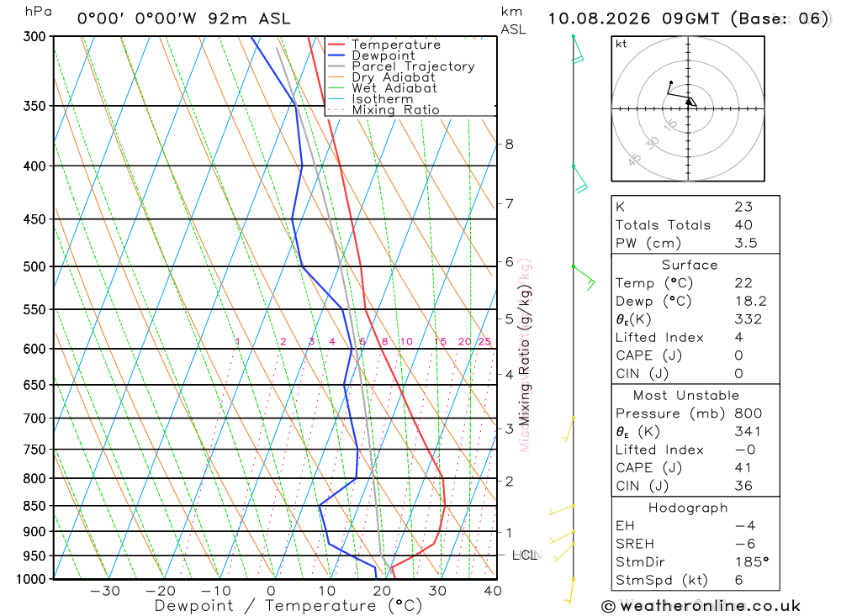
Task: Click the 30 temperature axis label
Action: pos(437,592)
